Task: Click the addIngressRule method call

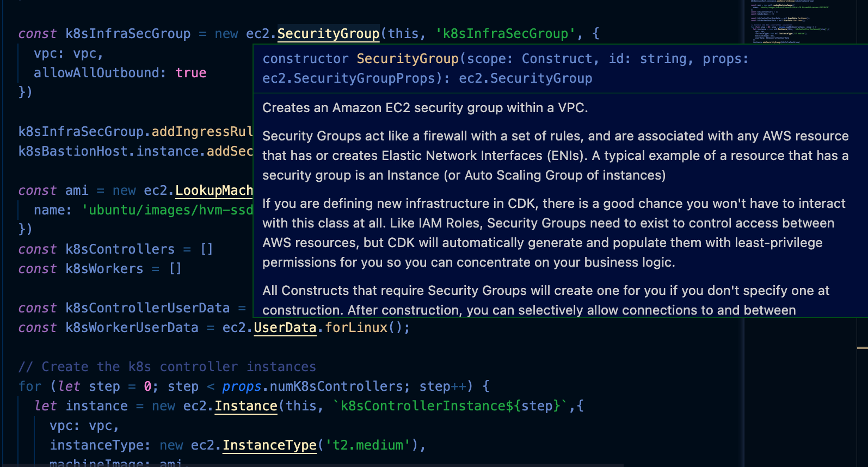Action: tap(202, 132)
